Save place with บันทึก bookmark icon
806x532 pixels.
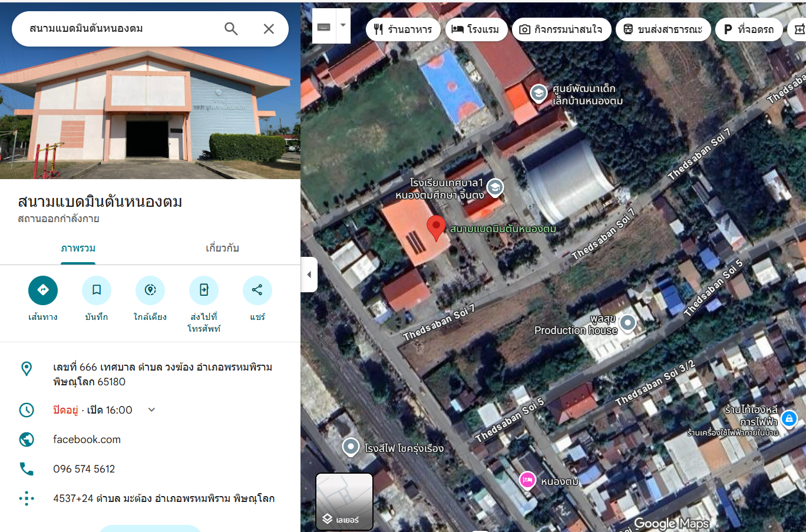[97, 290]
